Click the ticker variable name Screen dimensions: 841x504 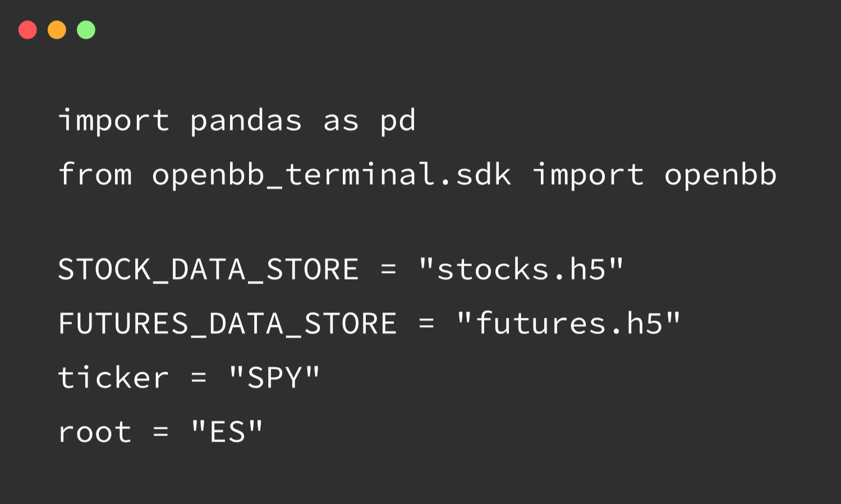pos(113,377)
